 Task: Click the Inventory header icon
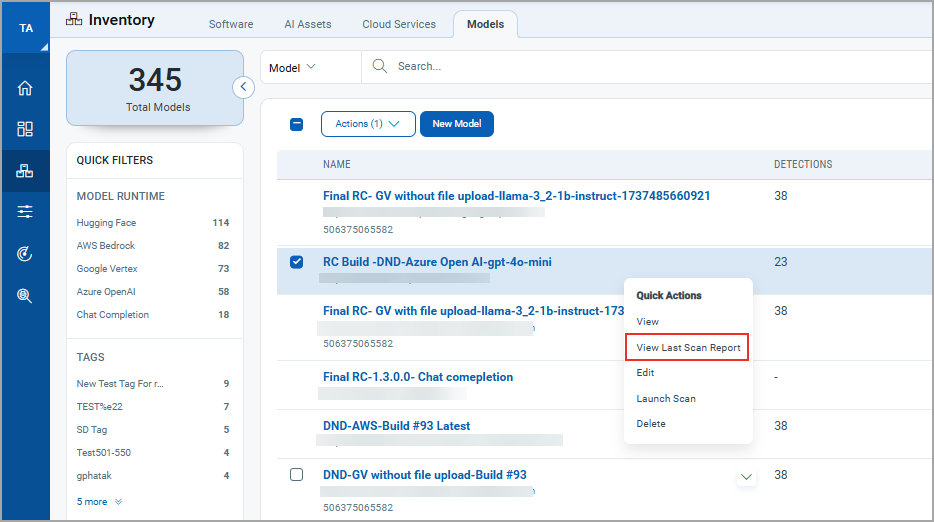click(x=74, y=20)
